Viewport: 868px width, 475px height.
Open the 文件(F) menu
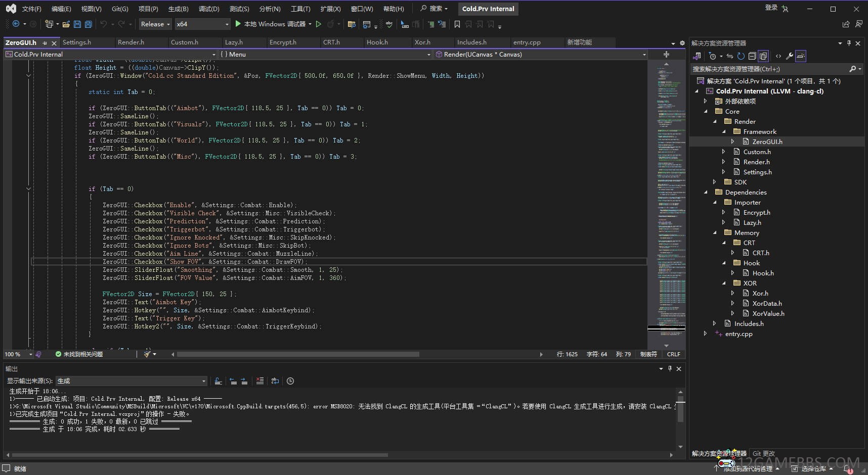point(31,9)
